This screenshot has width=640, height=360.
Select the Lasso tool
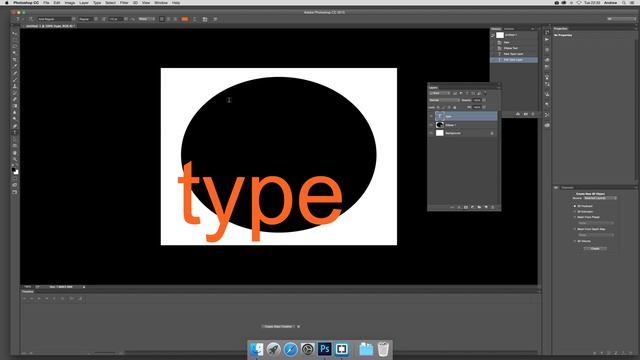pyautogui.click(x=15, y=46)
